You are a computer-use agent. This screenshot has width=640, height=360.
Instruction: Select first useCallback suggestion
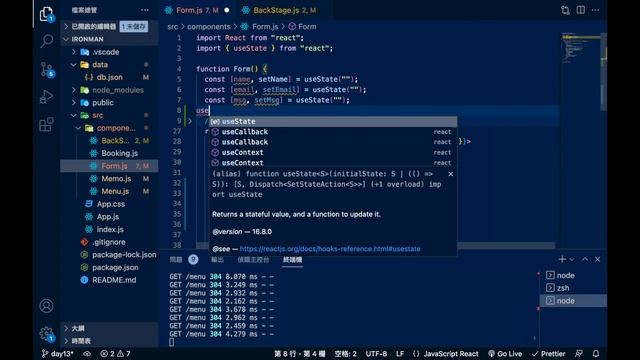click(333, 131)
